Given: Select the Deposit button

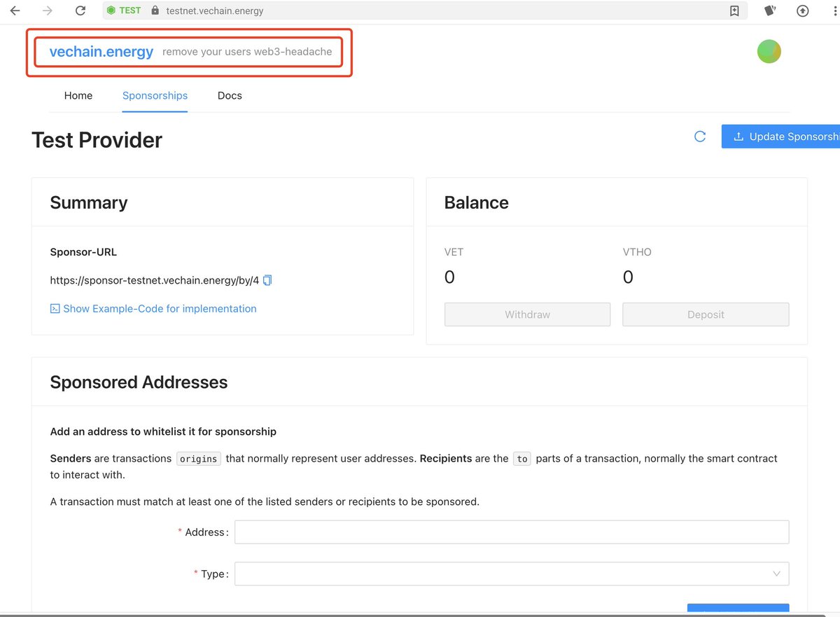Looking at the screenshot, I should (705, 314).
